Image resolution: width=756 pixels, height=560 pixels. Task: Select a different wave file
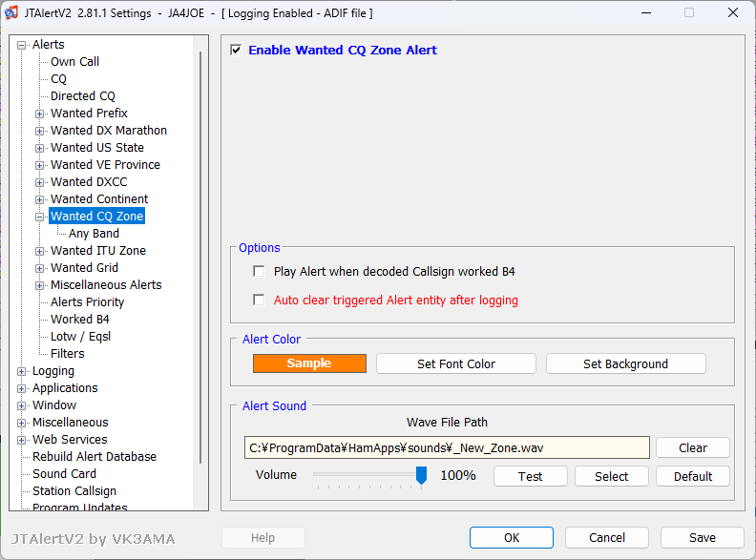(x=611, y=477)
